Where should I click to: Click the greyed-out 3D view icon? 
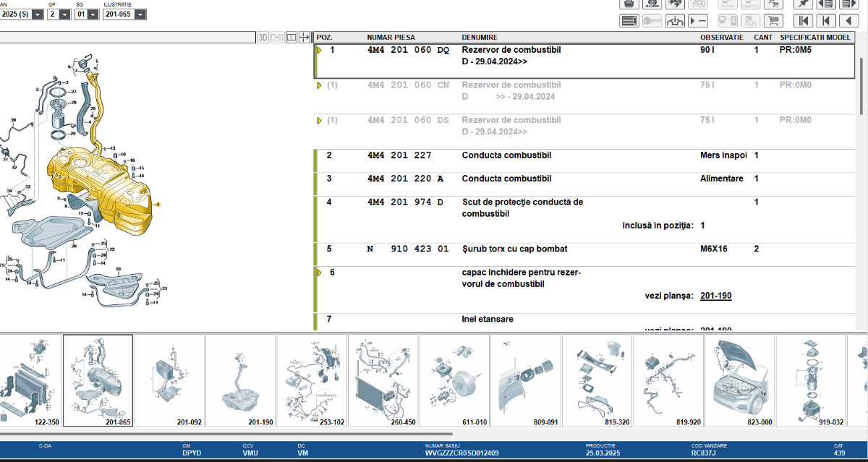coord(263,37)
